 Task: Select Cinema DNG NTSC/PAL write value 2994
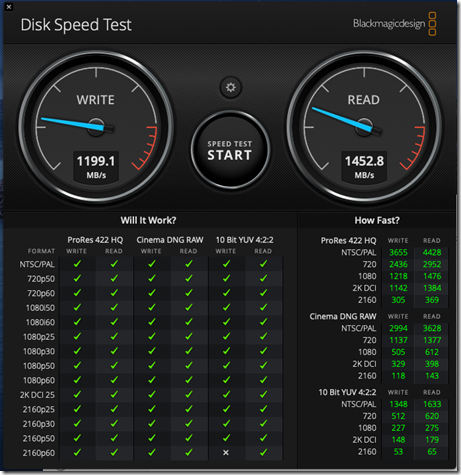pyautogui.click(x=398, y=328)
